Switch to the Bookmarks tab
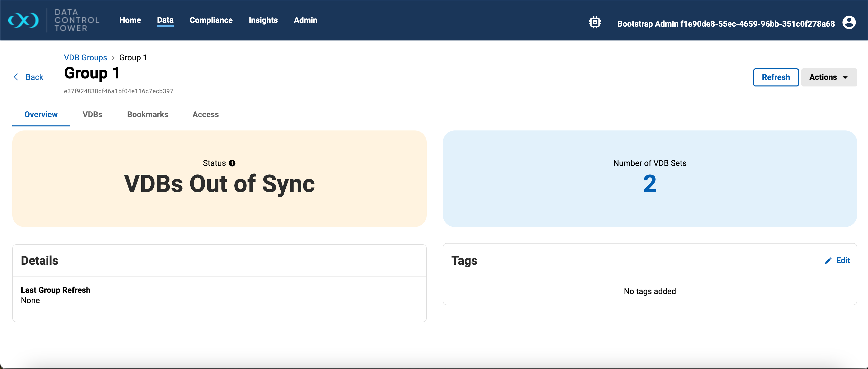Viewport: 868px width, 369px height. (x=147, y=115)
